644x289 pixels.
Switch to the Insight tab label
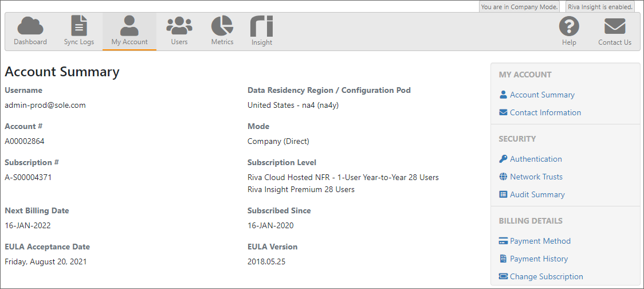262,42
